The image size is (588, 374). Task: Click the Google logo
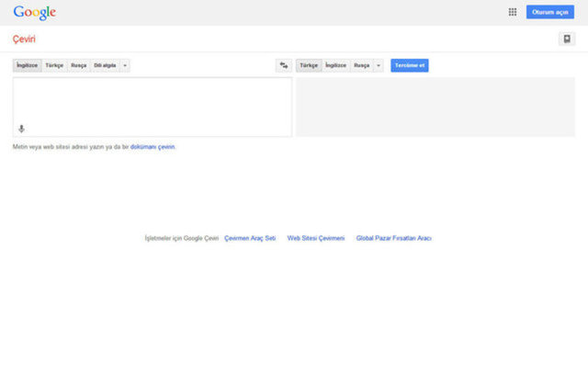click(34, 13)
